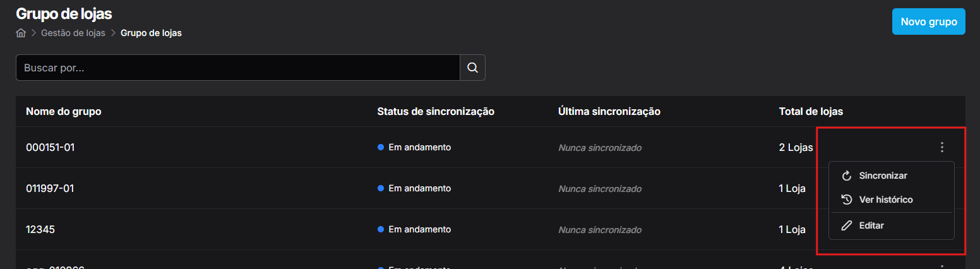Click the Total de lojas column header

[811, 112]
